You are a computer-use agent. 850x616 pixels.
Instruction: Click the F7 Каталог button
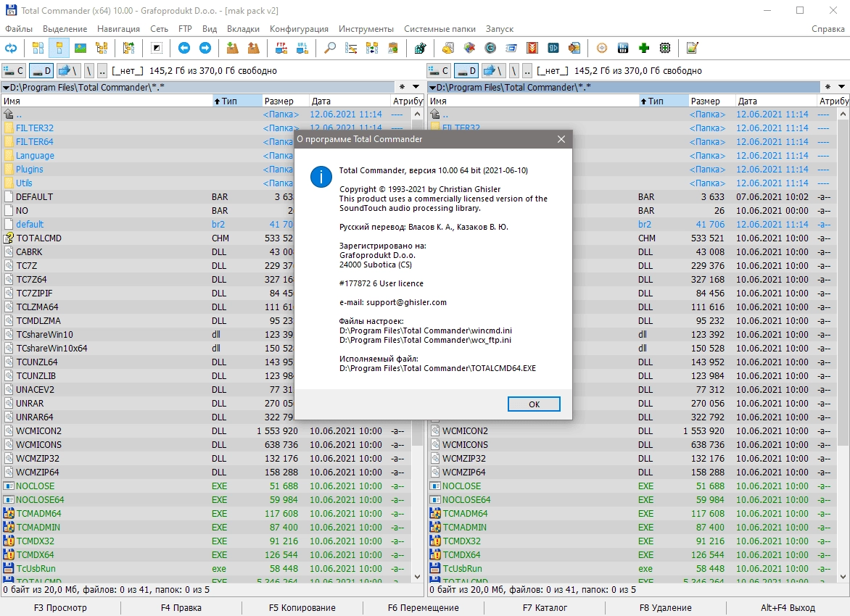click(545, 608)
